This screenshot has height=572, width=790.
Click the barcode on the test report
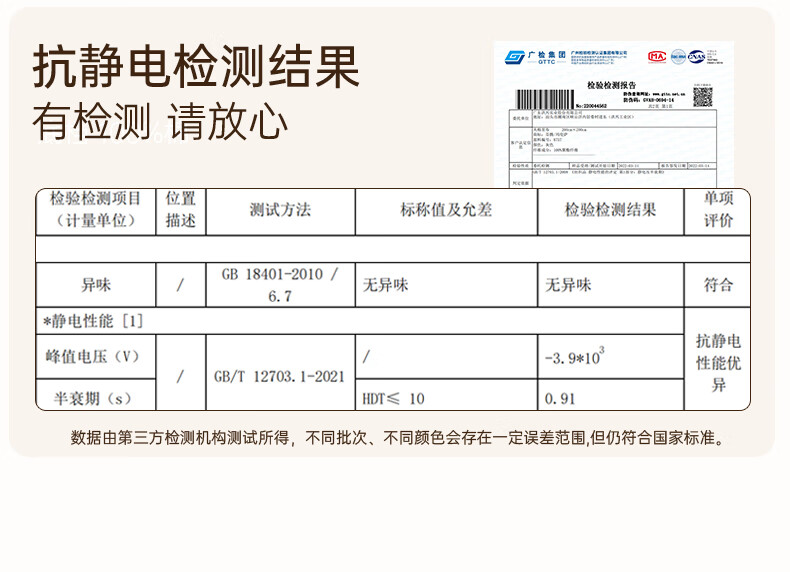pyautogui.click(x=545, y=99)
